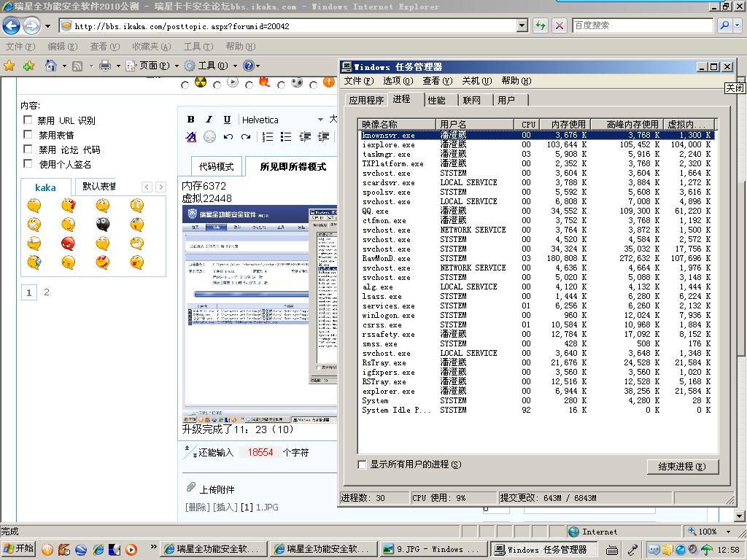Viewport: 747px width, 560px height.
Task: Click the green Refresh page icon
Action: click(541, 26)
